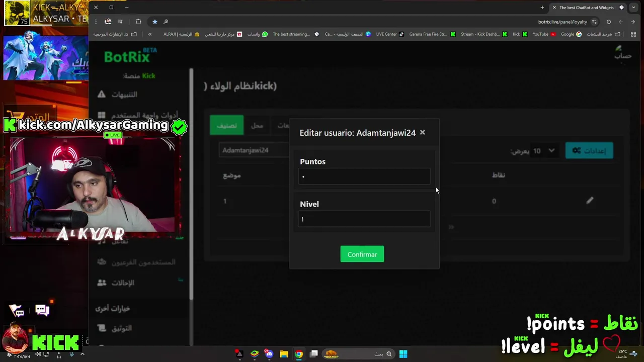Open the Kick bookmark
Viewport: 644px width, 362px height.
pyautogui.click(x=520, y=34)
